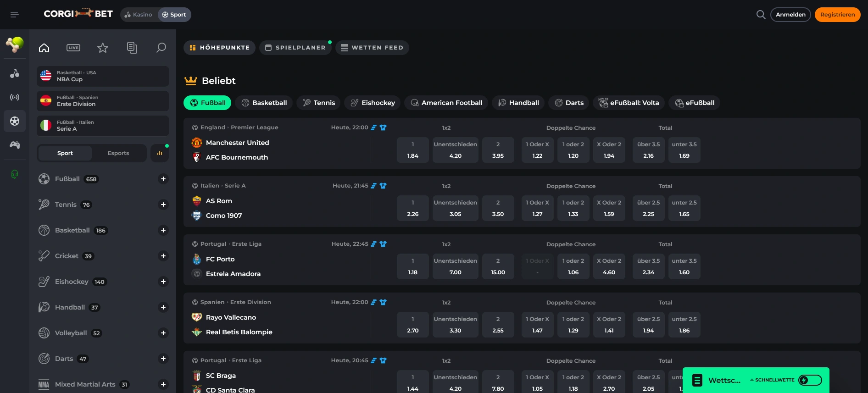Open Italien Serie A quick link

tap(103, 126)
